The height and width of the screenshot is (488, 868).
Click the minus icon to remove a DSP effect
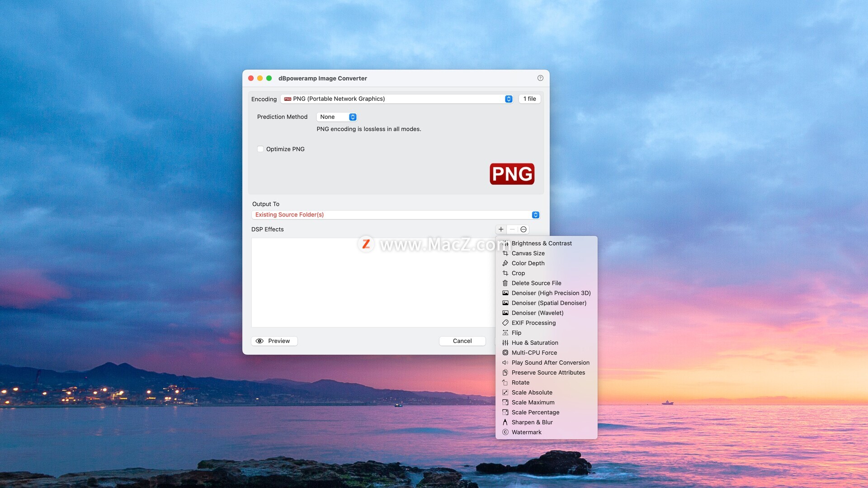[512, 230]
